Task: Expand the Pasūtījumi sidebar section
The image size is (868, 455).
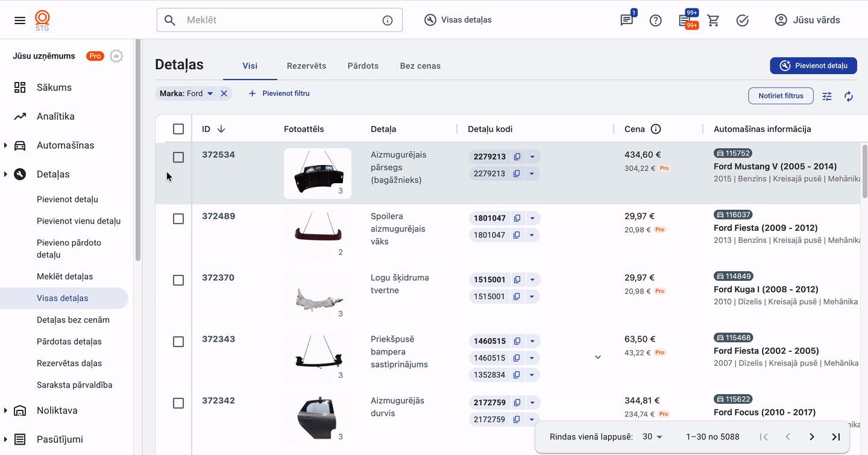Action: coord(5,439)
